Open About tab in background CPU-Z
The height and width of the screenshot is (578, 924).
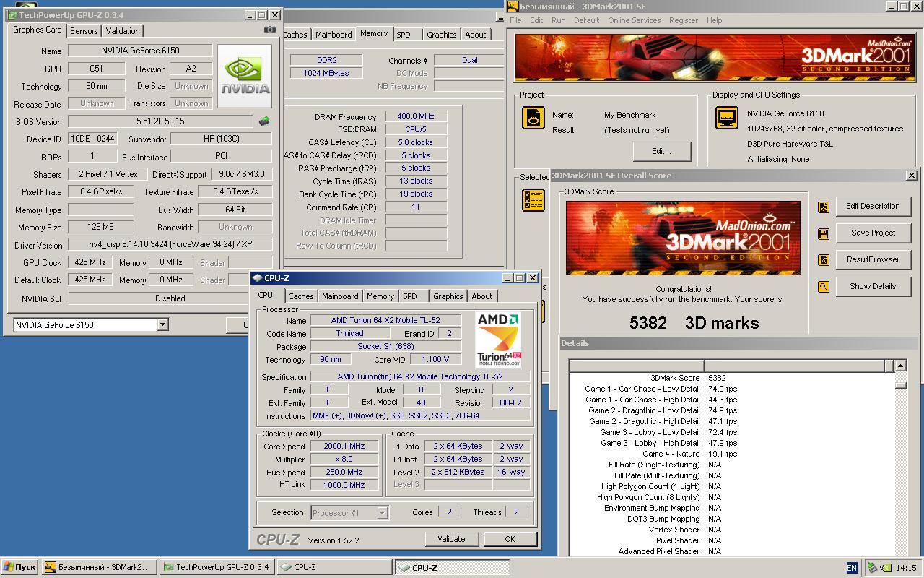[476, 35]
